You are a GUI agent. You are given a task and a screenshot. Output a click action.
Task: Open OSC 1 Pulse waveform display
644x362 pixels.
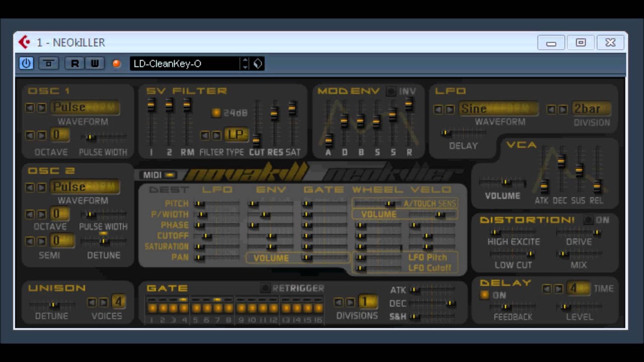85,108
